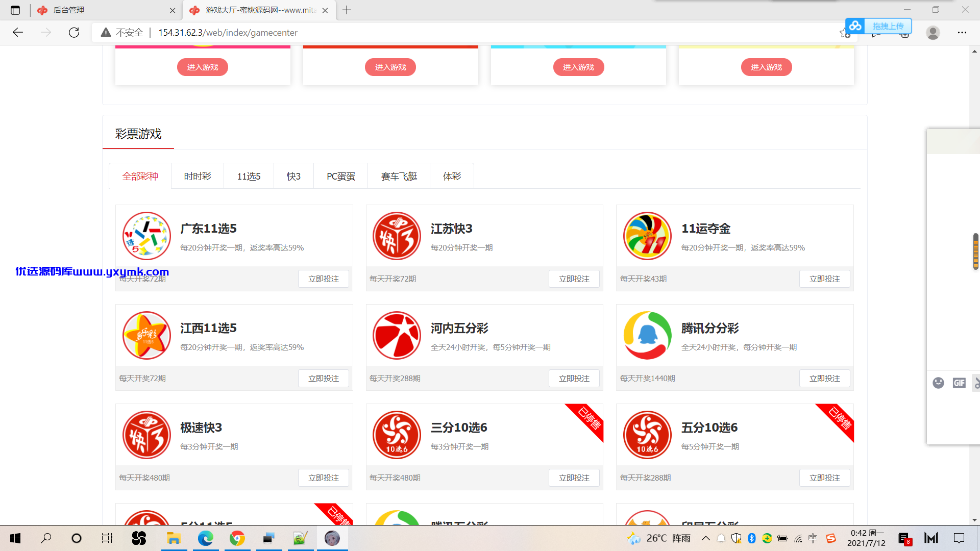The image size is (980, 551).
Task: Click the 腾讯分彩 title text
Action: click(x=710, y=328)
